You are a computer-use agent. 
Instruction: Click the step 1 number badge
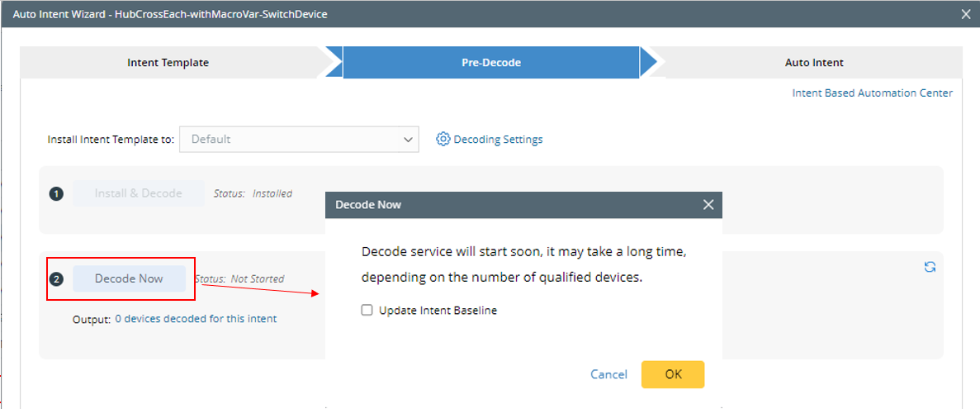click(x=56, y=193)
